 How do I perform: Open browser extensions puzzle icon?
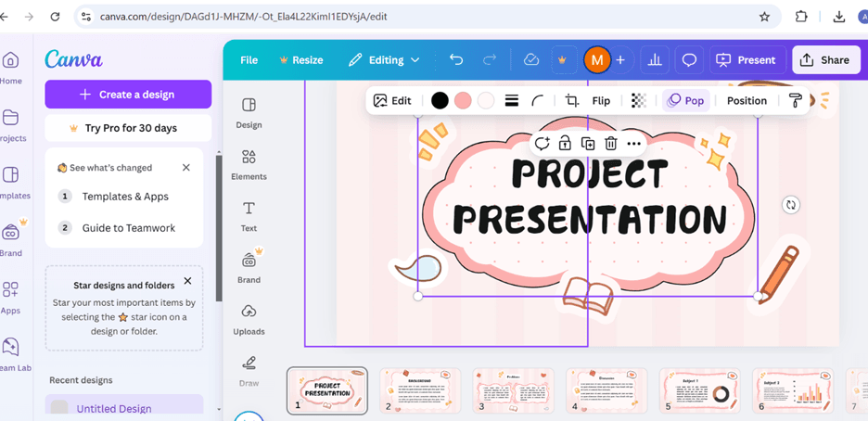point(801,17)
